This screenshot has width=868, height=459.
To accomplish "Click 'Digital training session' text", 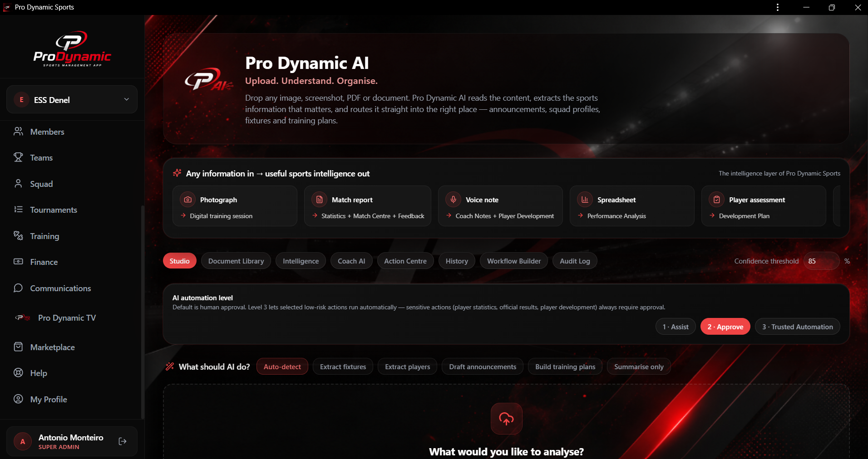I will pos(221,216).
